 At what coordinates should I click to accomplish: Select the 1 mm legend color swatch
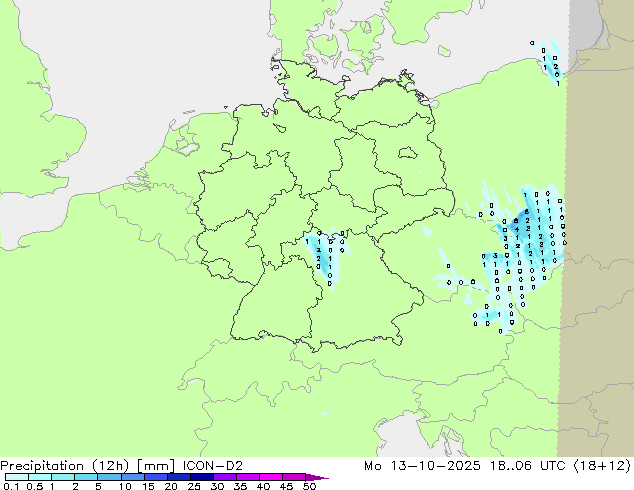pos(63,477)
